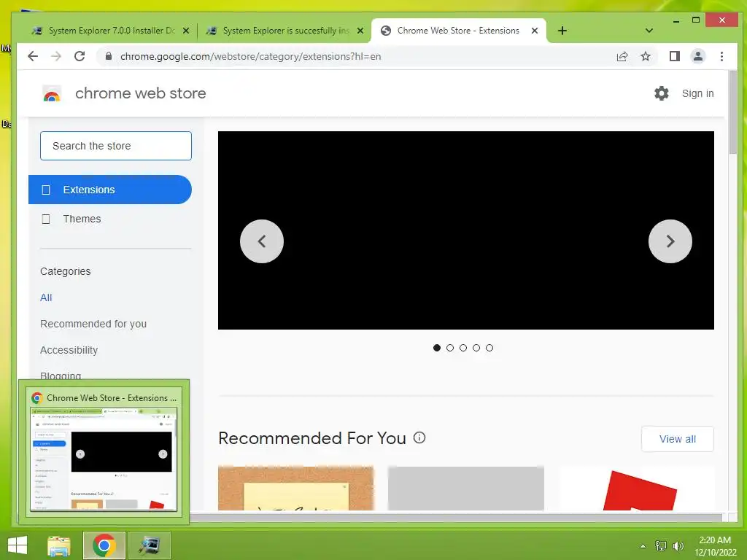Show hidden system tray icons

pyautogui.click(x=643, y=546)
